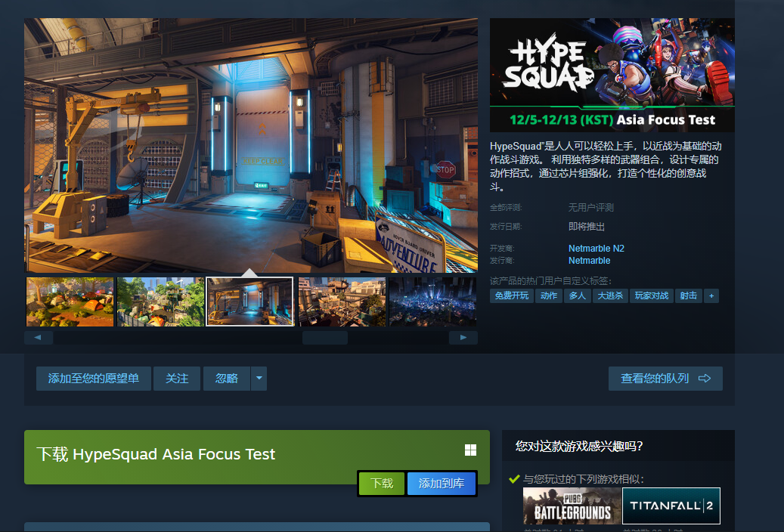This screenshot has width=784, height=532.
Task: Open the Titanfall 2 capsule
Action: 671,506
